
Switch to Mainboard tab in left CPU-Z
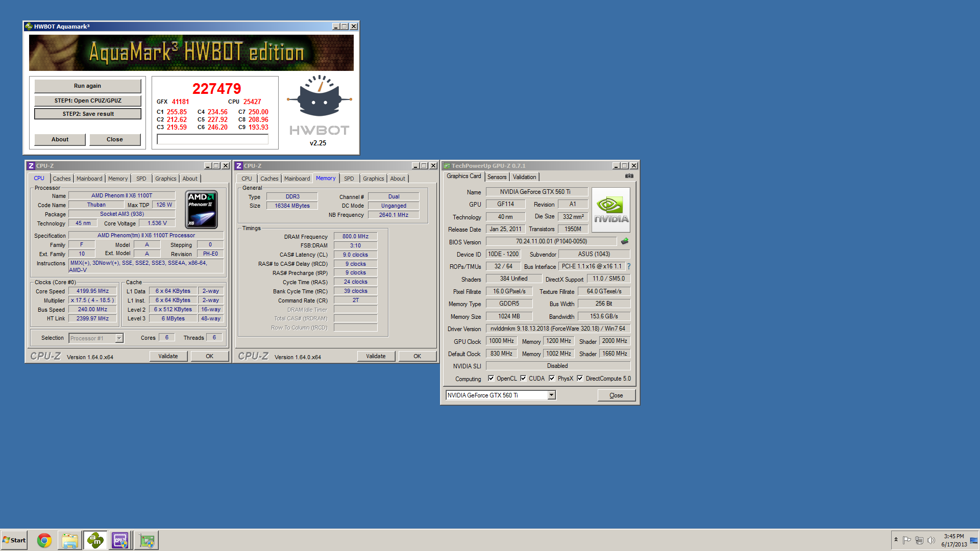point(89,179)
